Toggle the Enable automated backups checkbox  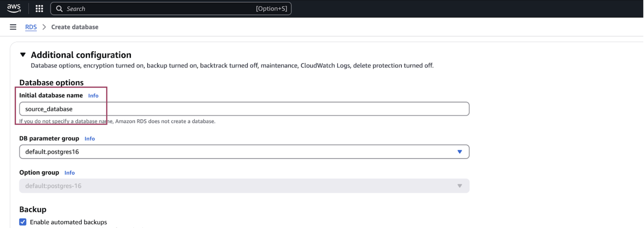pos(23,222)
